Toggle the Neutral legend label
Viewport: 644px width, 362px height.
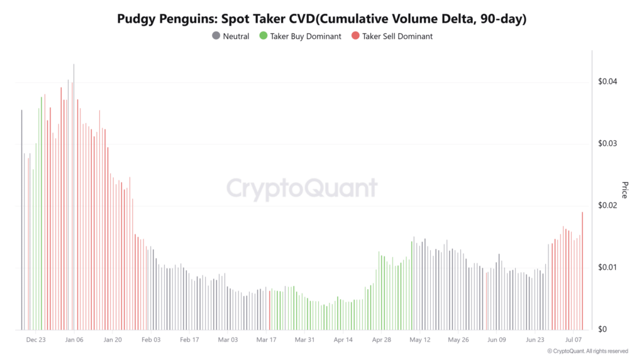point(236,36)
